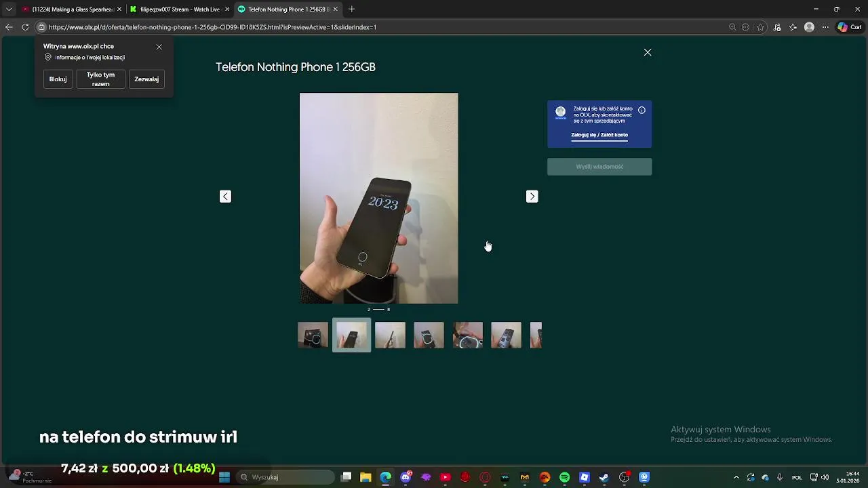Click the browser back arrow
This screenshot has width=868, height=488.
click(9, 27)
